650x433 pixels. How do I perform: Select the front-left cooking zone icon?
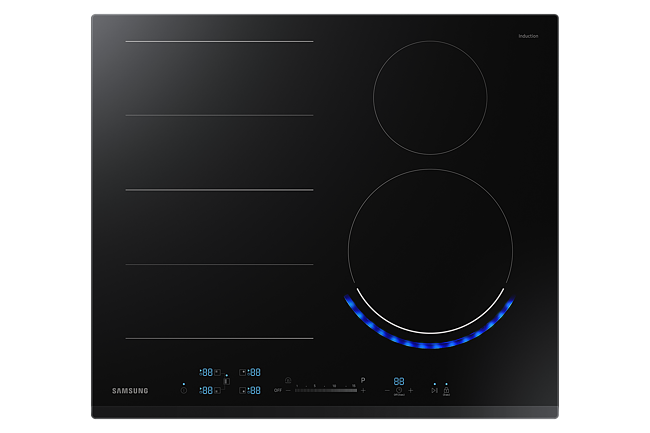click(x=217, y=390)
